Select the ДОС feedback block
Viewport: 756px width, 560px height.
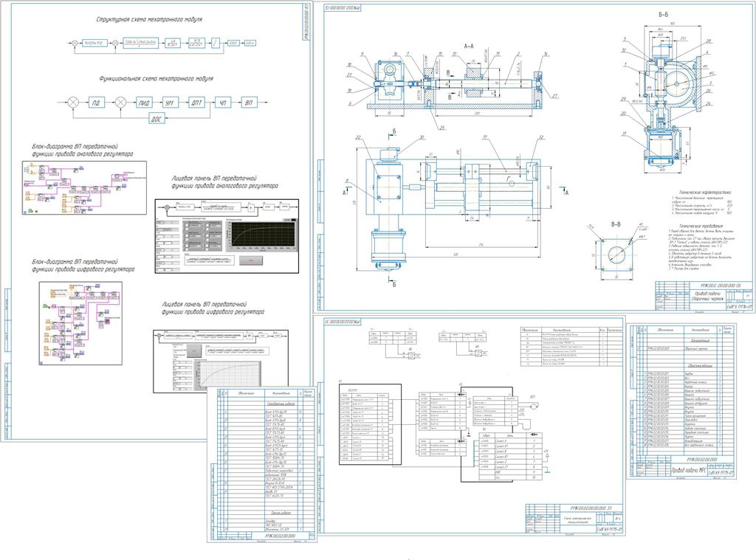click(x=157, y=119)
